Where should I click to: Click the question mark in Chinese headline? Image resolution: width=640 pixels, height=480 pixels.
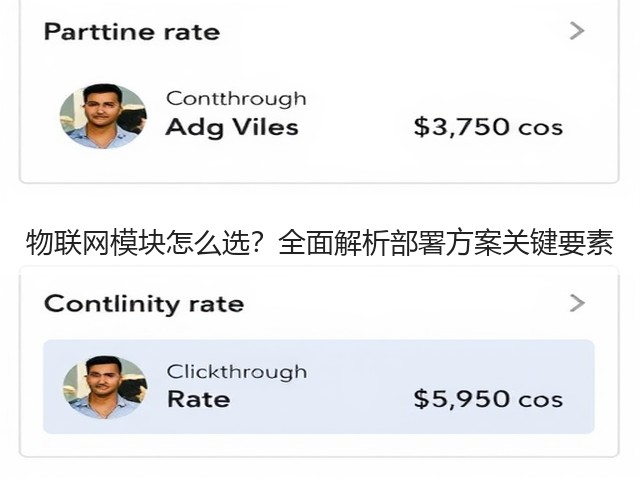point(257,243)
